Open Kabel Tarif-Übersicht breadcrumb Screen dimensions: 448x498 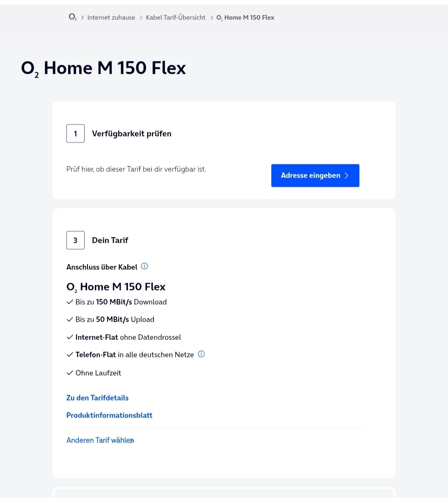click(175, 17)
